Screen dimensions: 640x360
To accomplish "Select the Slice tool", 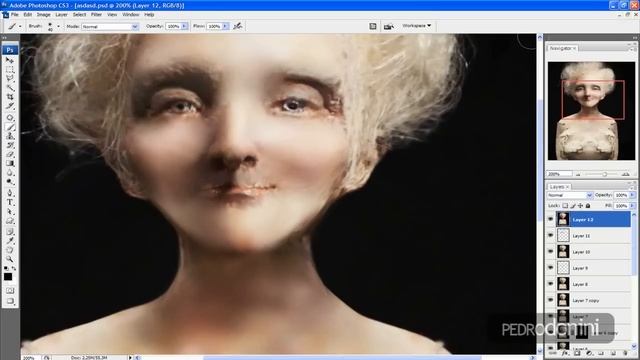I will 10,106.
